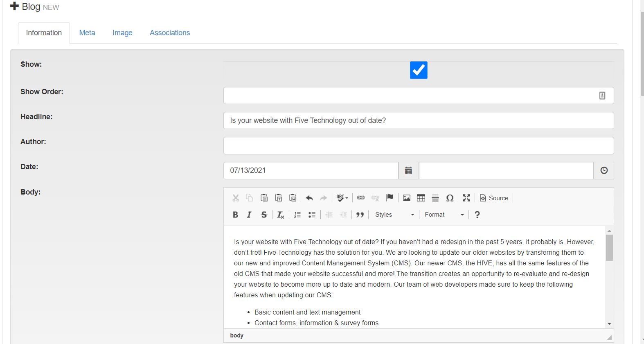Screen dimensions: 644x344
Task: Toggle bold formatting
Action: (236, 215)
